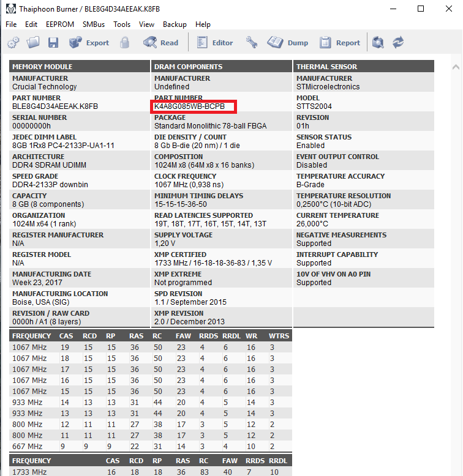
Task: Open the Backup menu
Action: click(x=175, y=24)
